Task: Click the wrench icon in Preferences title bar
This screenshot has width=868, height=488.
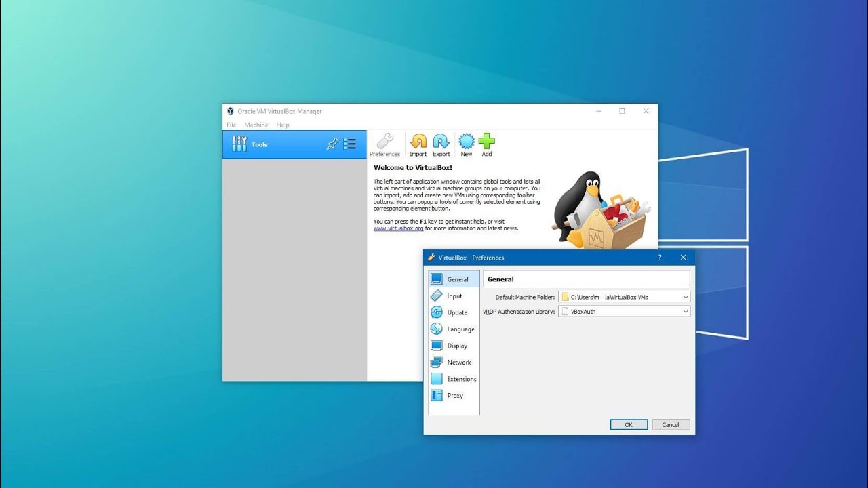Action: click(431, 258)
